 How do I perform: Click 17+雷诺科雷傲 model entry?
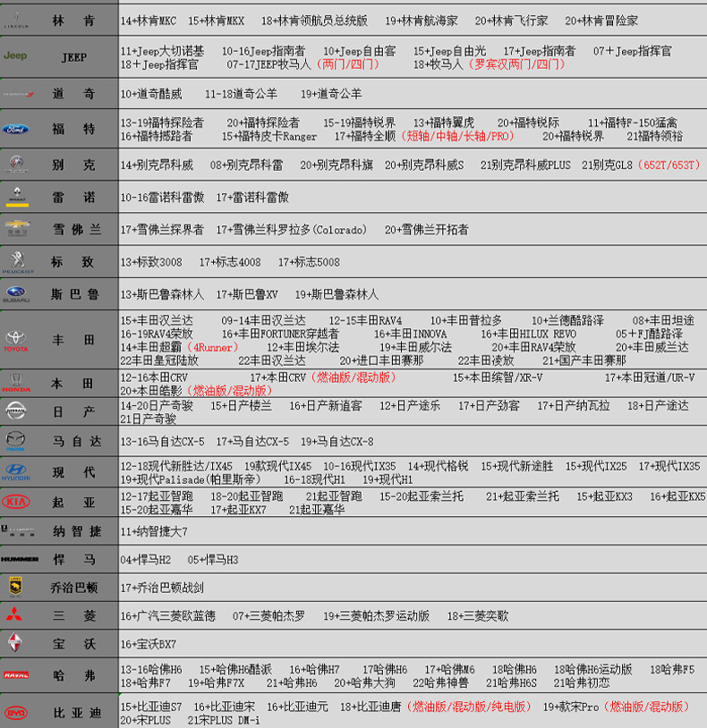click(252, 198)
